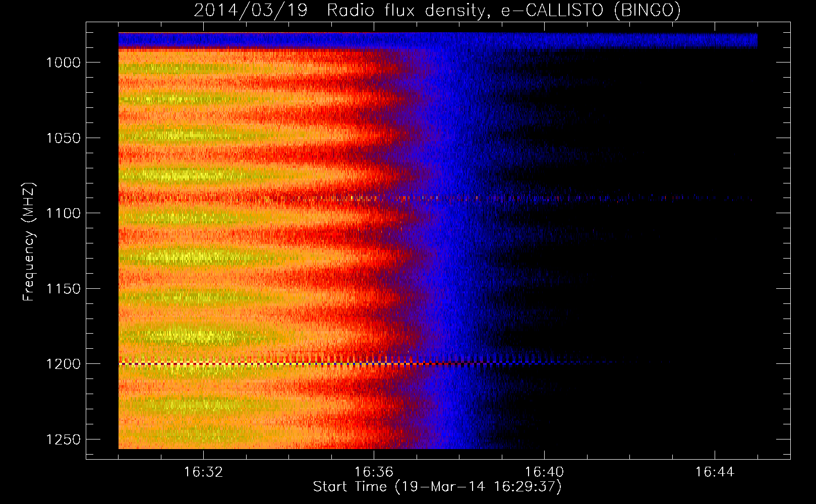Click the '1100' frequency axis label
816x504 pixels.
[63, 213]
